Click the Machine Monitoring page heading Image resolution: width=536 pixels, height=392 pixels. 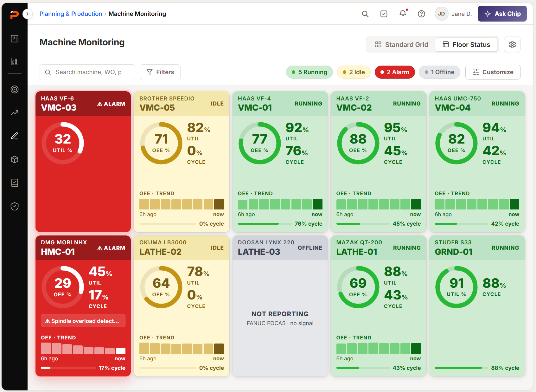click(x=82, y=42)
